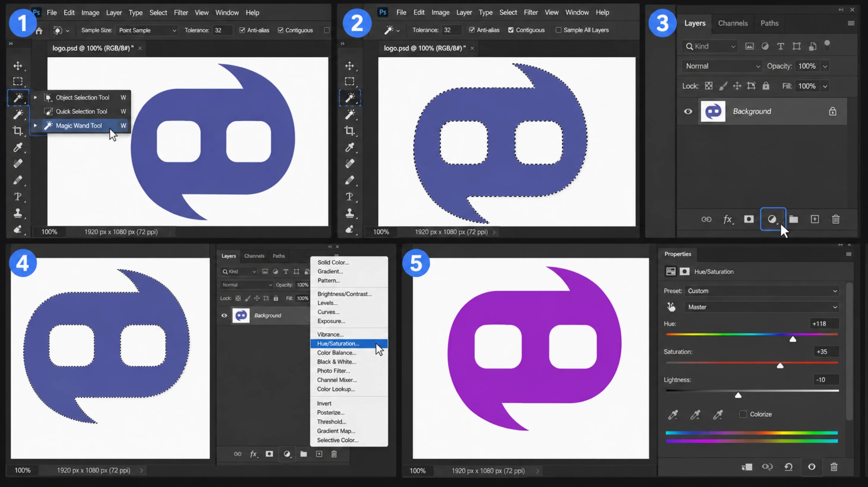Open the Kind filter dropdown in step 3 panel
The image size is (868, 487).
point(709,46)
